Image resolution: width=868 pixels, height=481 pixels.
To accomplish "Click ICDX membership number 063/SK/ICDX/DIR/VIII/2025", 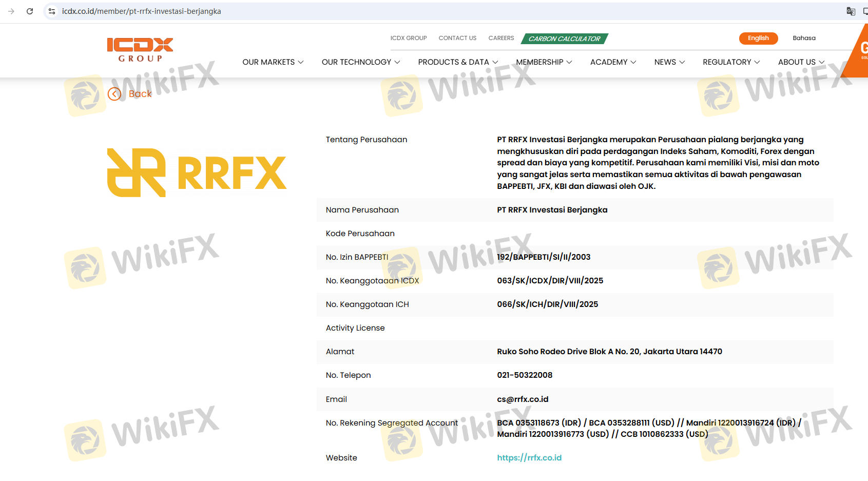I will coord(550,281).
